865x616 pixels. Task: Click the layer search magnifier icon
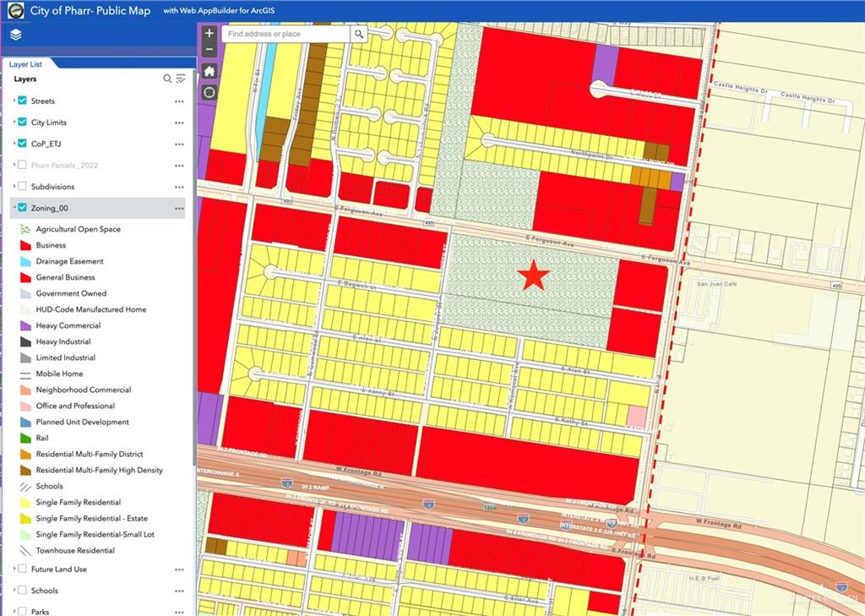(167, 79)
